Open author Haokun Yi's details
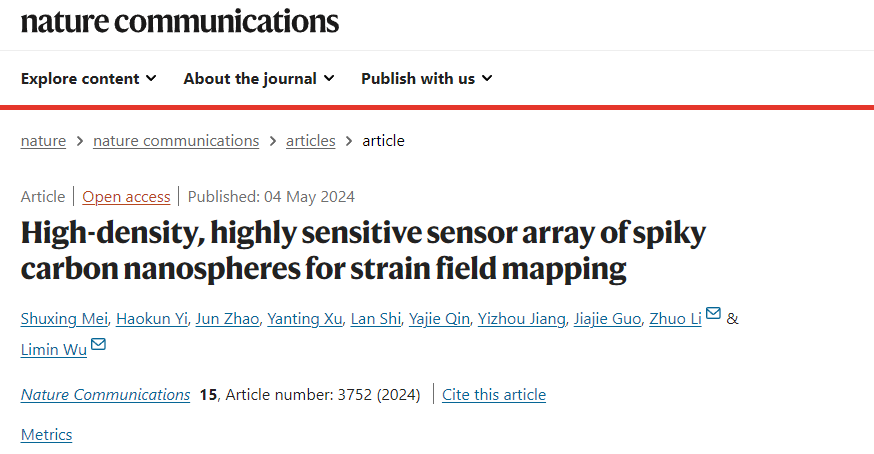 tap(152, 319)
